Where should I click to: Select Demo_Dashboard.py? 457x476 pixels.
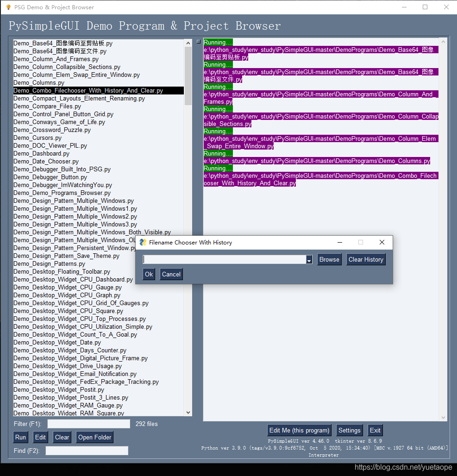pos(98,154)
